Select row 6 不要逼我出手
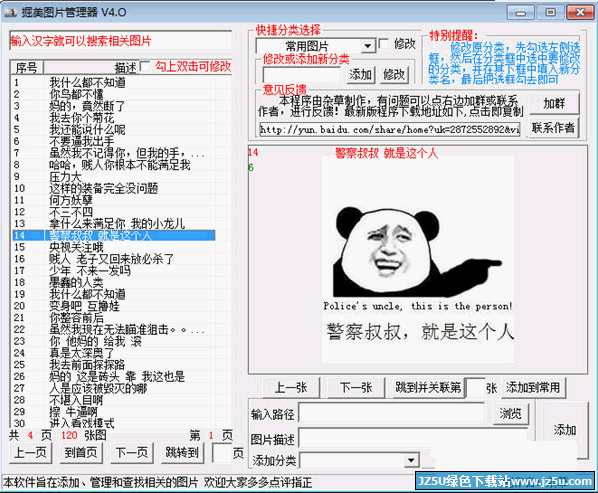Viewport: 598px width, 493px height. (114, 141)
